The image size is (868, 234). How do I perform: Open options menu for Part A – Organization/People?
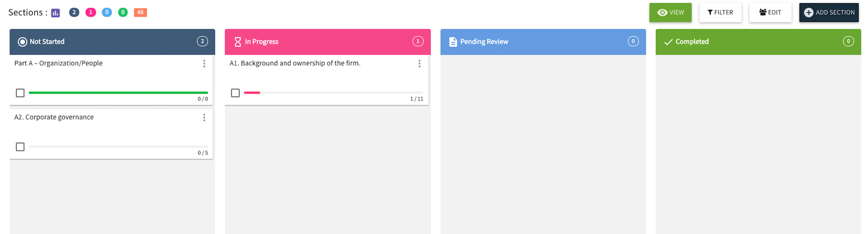click(x=204, y=64)
